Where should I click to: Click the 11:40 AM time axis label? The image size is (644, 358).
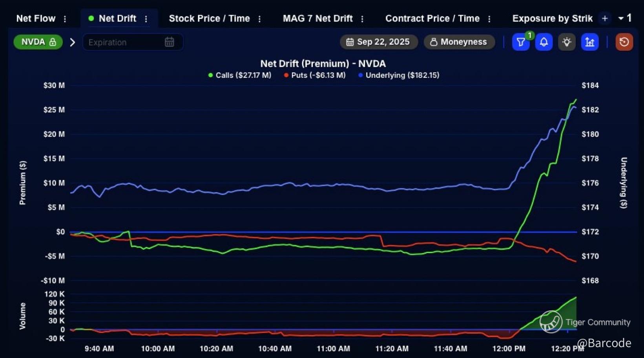[x=451, y=349]
